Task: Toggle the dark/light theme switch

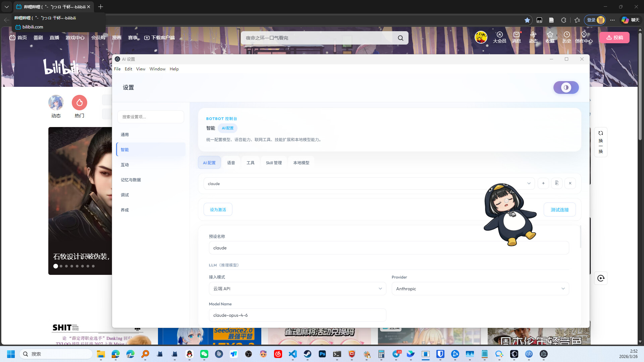Action: tap(566, 87)
